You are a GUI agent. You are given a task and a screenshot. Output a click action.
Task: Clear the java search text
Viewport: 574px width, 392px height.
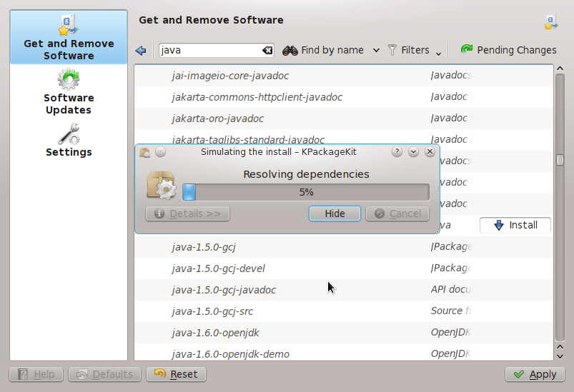267,51
